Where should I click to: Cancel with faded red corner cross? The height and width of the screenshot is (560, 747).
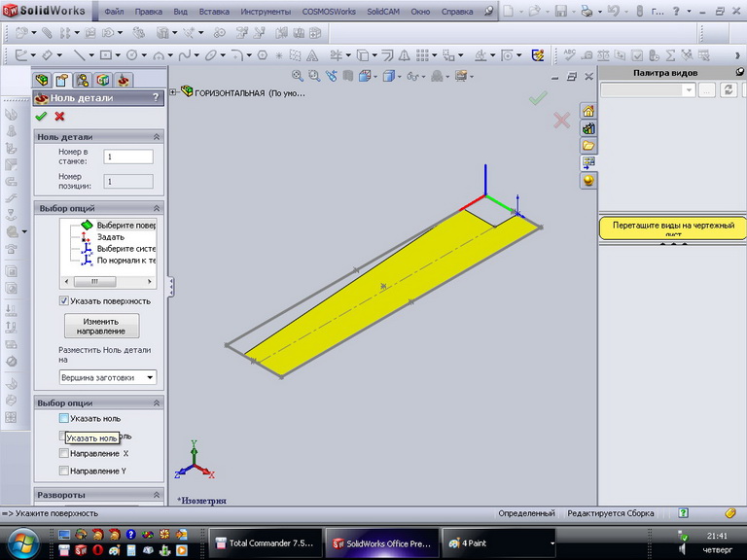(561, 120)
